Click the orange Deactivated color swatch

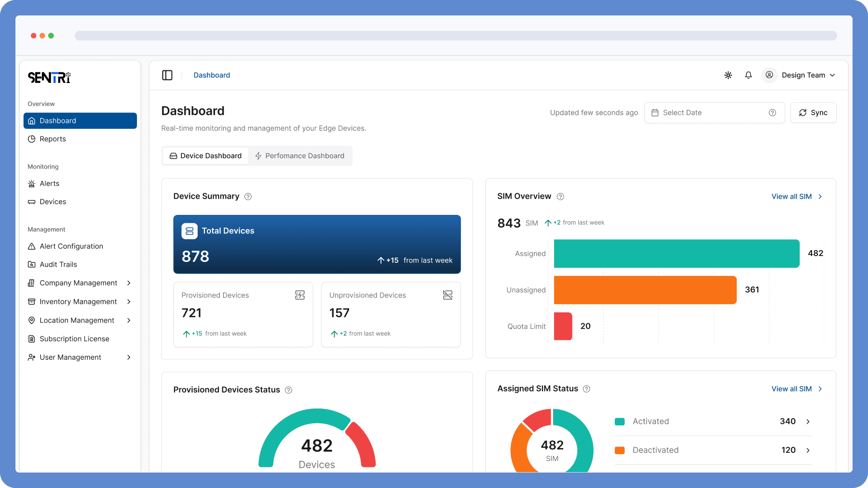click(620, 450)
